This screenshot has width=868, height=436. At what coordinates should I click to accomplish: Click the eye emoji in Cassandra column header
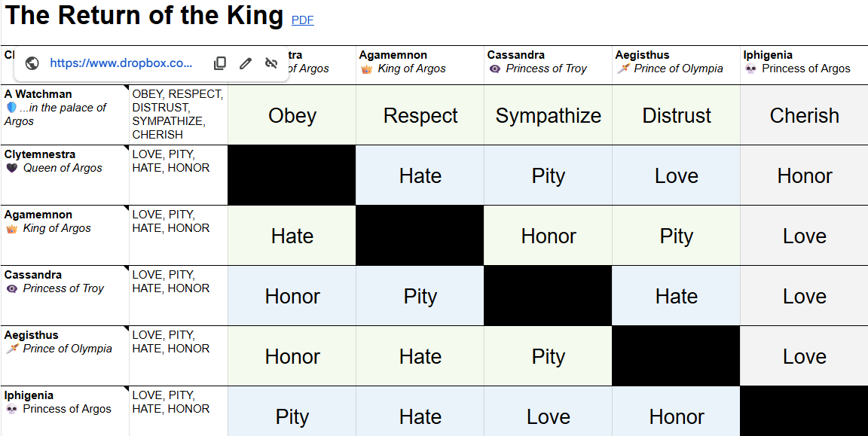495,69
